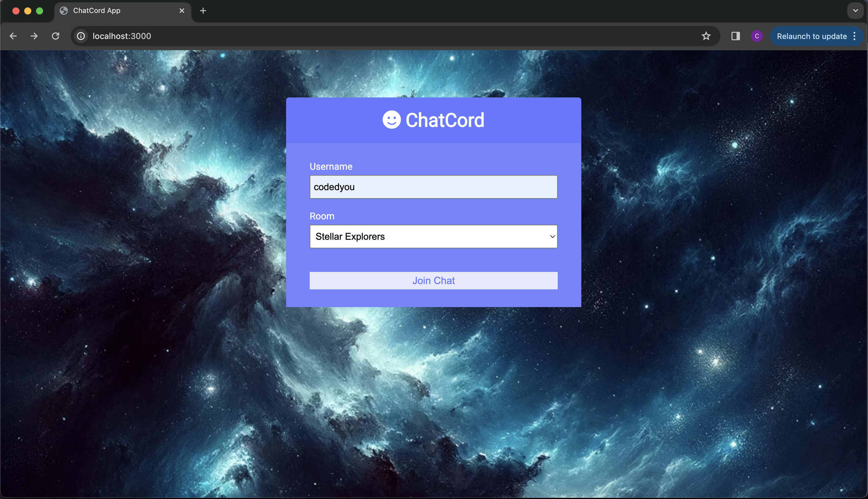Click the browser forward arrow
Viewport: 868px width, 499px height.
(34, 36)
